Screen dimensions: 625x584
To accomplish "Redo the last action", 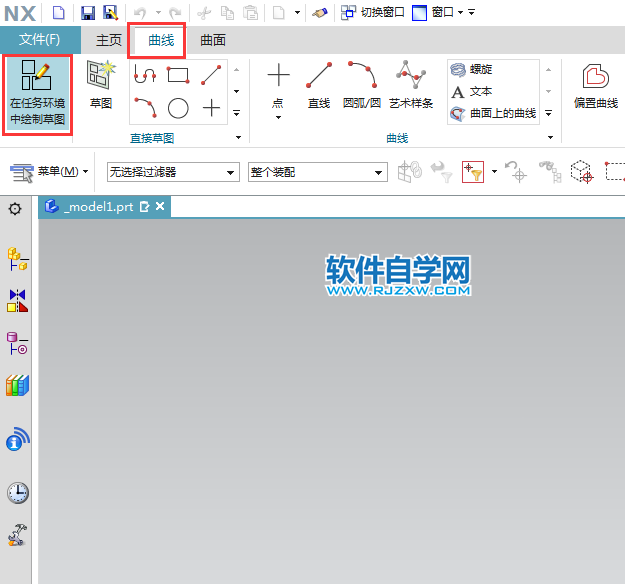I will [175, 13].
